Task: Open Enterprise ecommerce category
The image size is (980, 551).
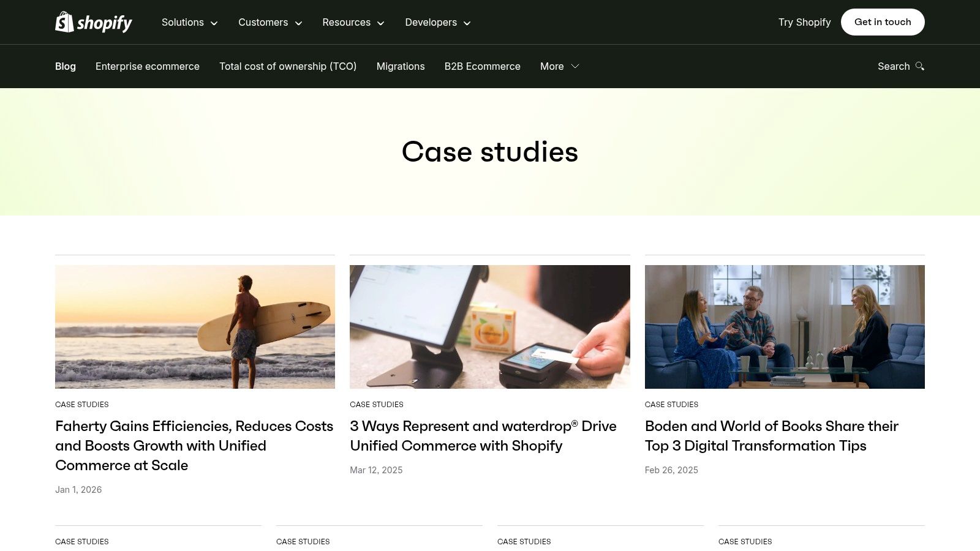Action: (148, 66)
